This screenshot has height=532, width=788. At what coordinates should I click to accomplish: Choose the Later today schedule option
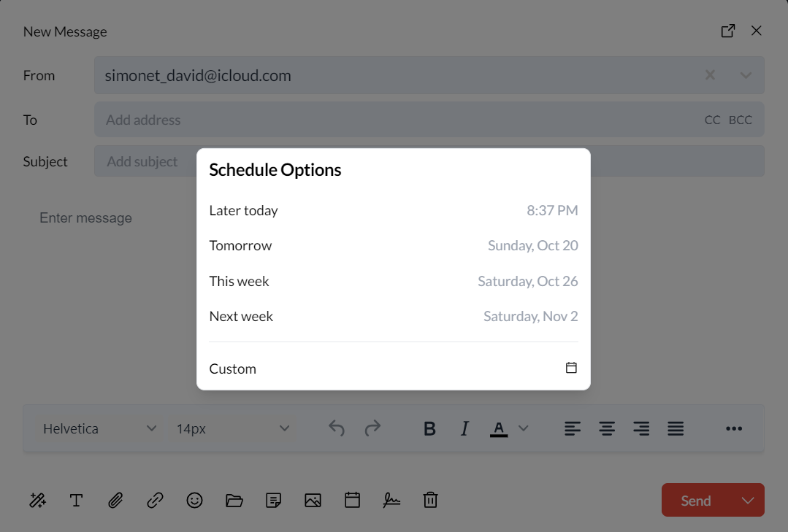coord(393,211)
